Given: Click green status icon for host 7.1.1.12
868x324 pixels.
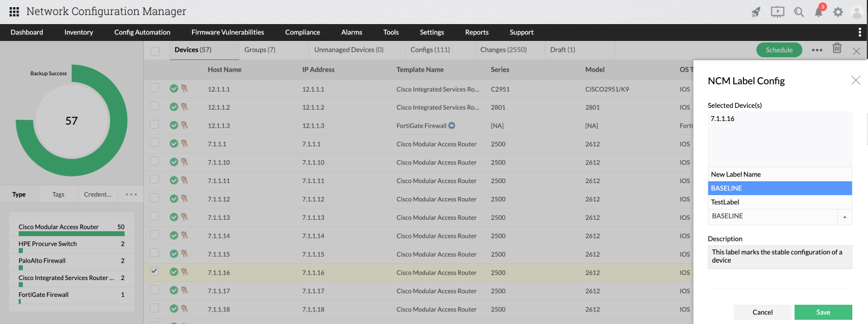Looking at the screenshot, I should click(x=174, y=199).
